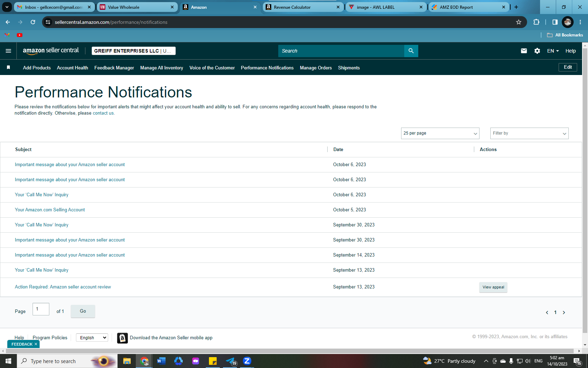Open File Explorer from the taskbar
Screen dimensions: 588x368
(x=127, y=361)
